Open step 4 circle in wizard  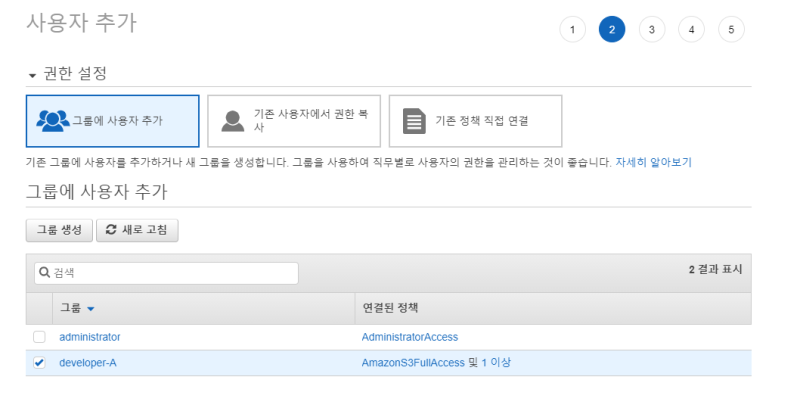(x=691, y=30)
